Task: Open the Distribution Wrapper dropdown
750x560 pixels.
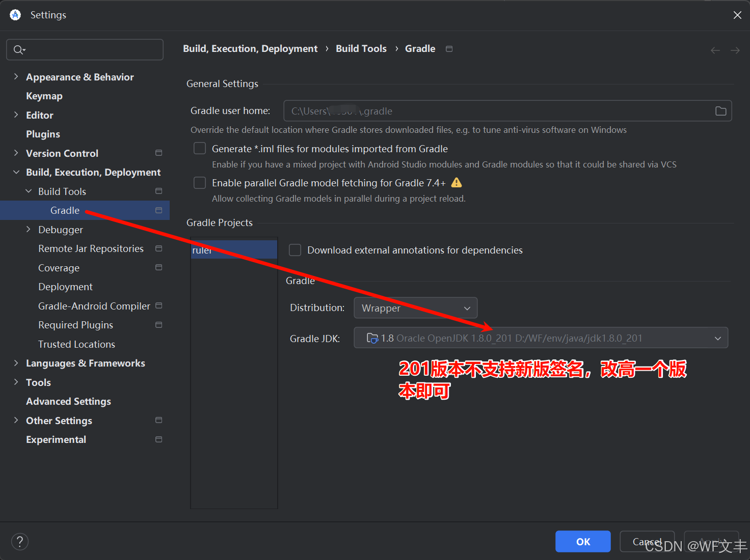Action: point(416,308)
